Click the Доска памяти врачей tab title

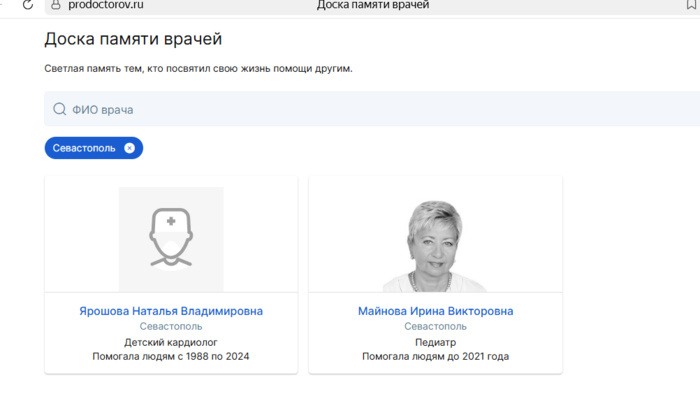(x=373, y=5)
